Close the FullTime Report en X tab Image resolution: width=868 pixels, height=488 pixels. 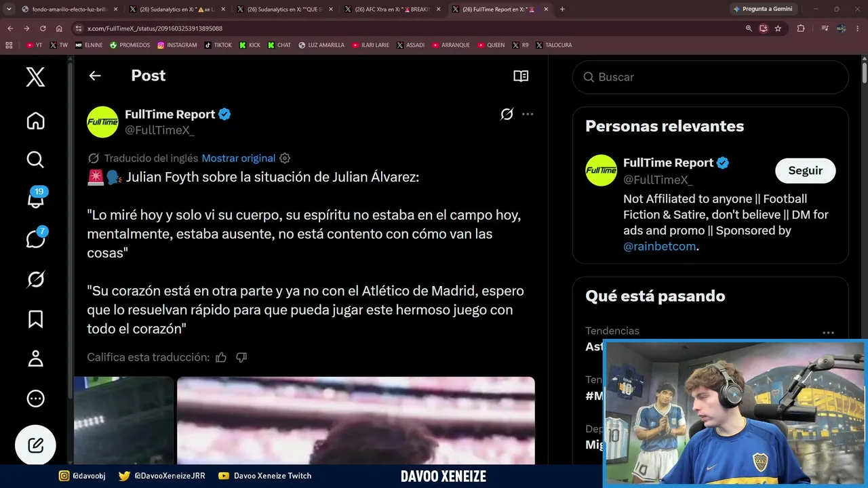click(547, 9)
